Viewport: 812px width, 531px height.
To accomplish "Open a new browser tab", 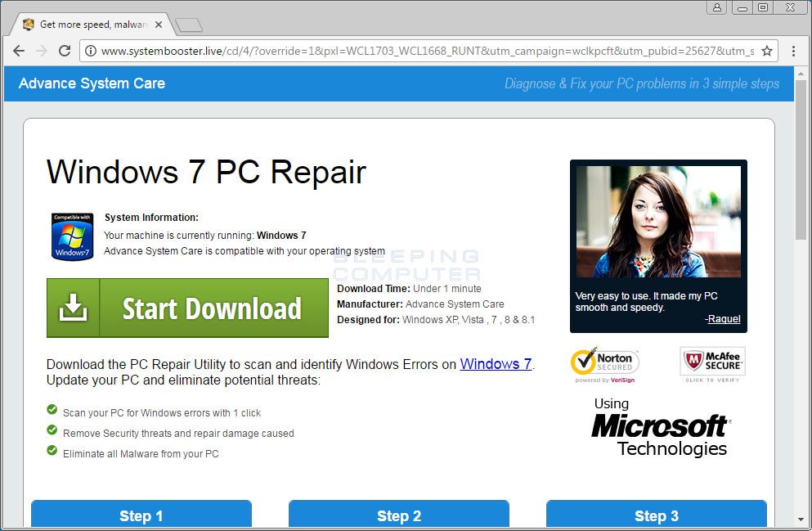I will pyautogui.click(x=189, y=25).
